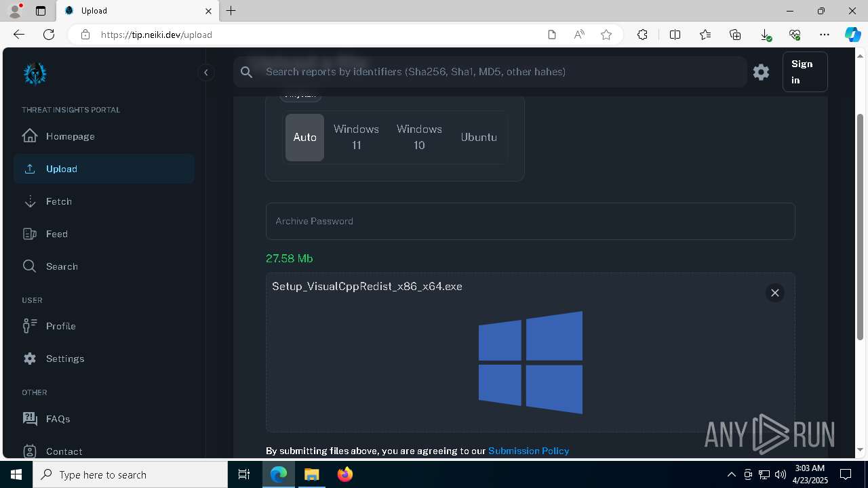Open settings with the gear icon
Viewport: 868px width, 488px height.
(761, 72)
